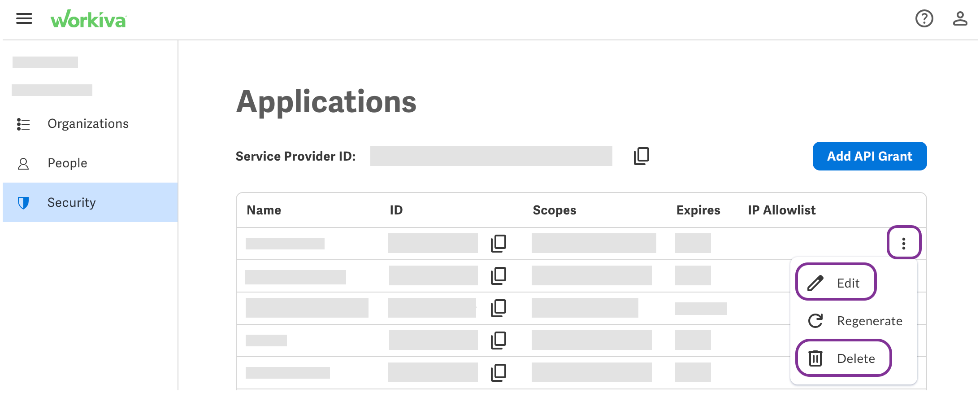The width and height of the screenshot is (980, 393).
Task: Click the three-dot actions menu button
Action: [904, 243]
